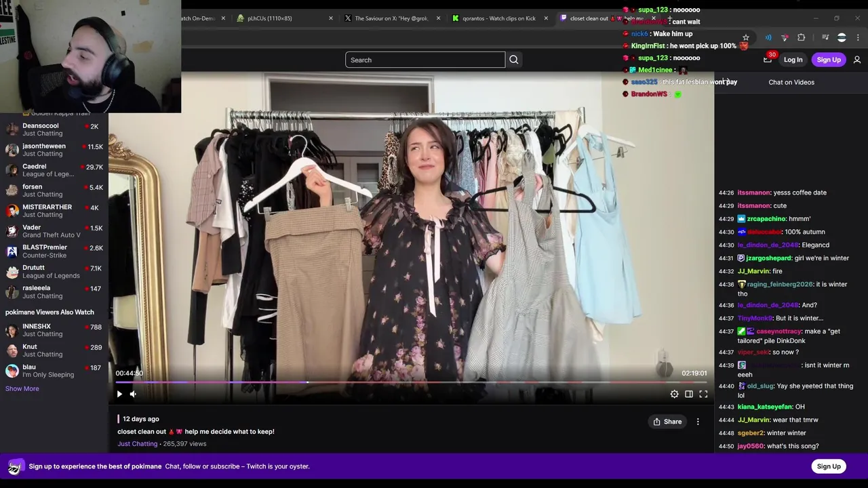Open Drututt channel in the sidebar
This screenshot has width=868, height=488.
(x=54, y=271)
